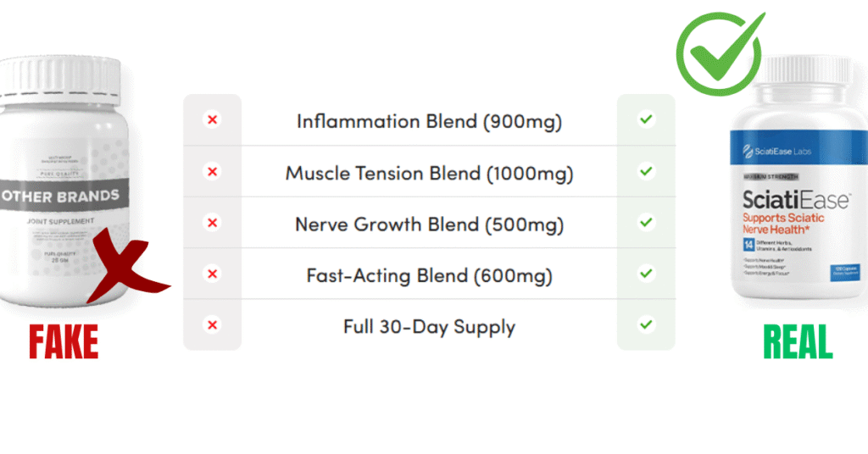Click green checkmark for Nerve Growth Blend row
The height and width of the screenshot is (454, 868).
646,222
